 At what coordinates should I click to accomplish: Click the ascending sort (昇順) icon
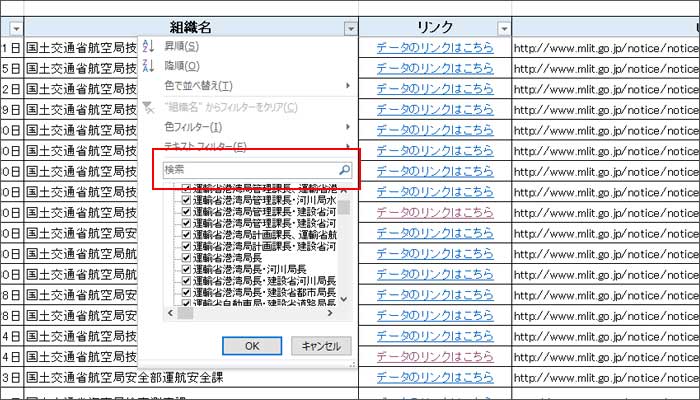149,47
